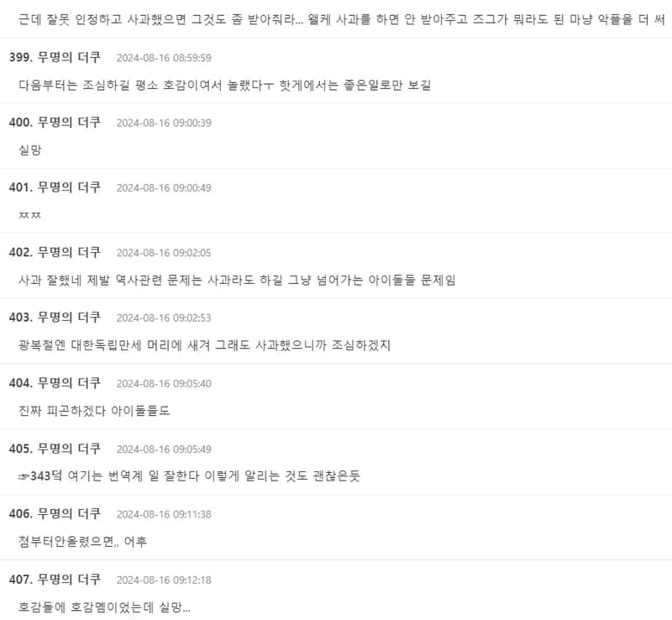Click comment text 첨부터안올렸으면,, 어후
The image size is (672, 620).
(82, 542)
